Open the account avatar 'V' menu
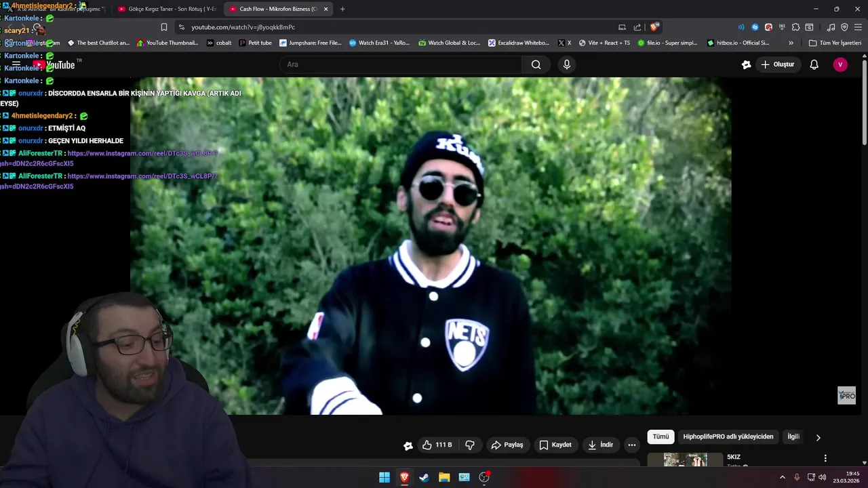 click(x=840, y=64)
